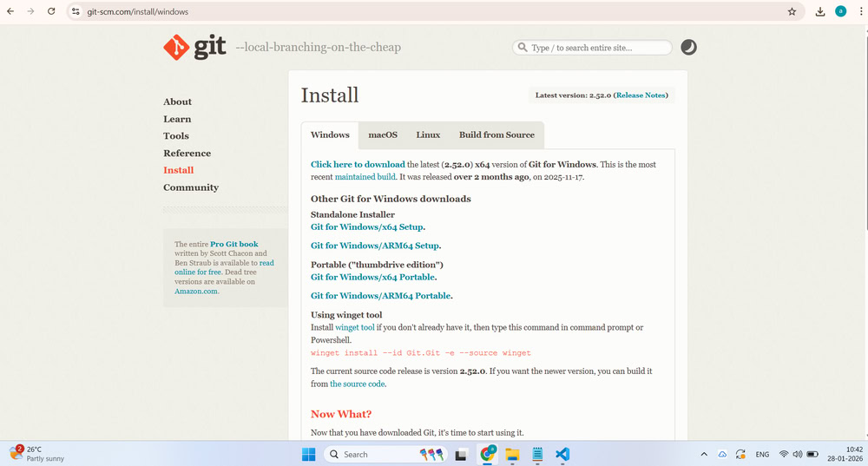This screenshot has height=466, width=868.
Task: Open the Task View icon on the taskbar
Action: tap(461, 455)
